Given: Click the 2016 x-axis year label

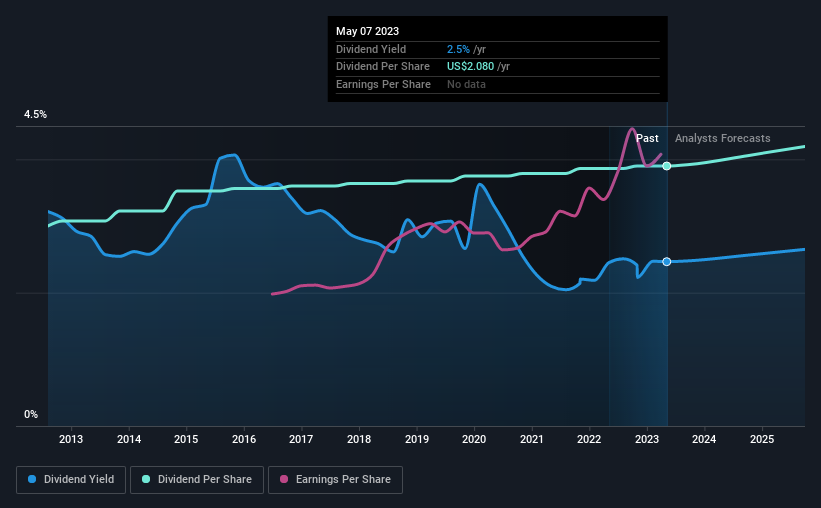Looking at the screenshot, I should tap(244, 439).
